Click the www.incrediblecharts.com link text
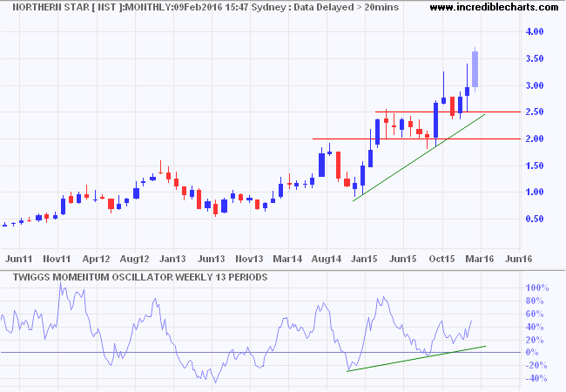 (495, 6)
